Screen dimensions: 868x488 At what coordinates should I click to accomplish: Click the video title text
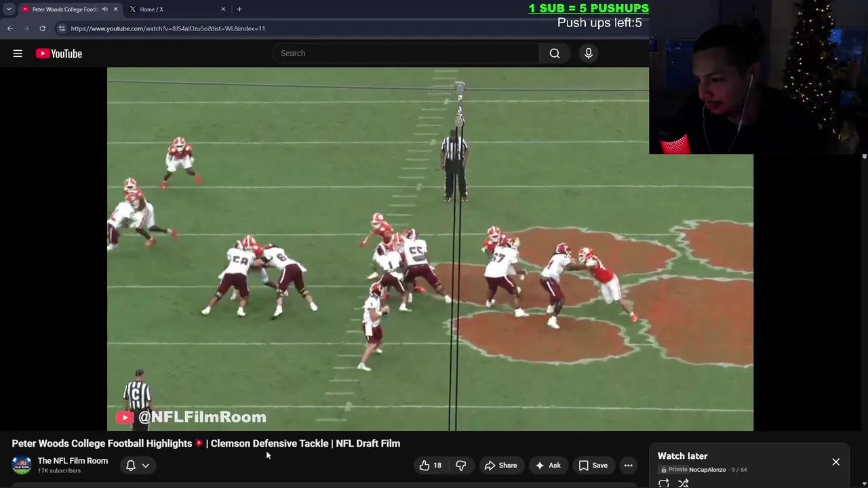[206, 443]
